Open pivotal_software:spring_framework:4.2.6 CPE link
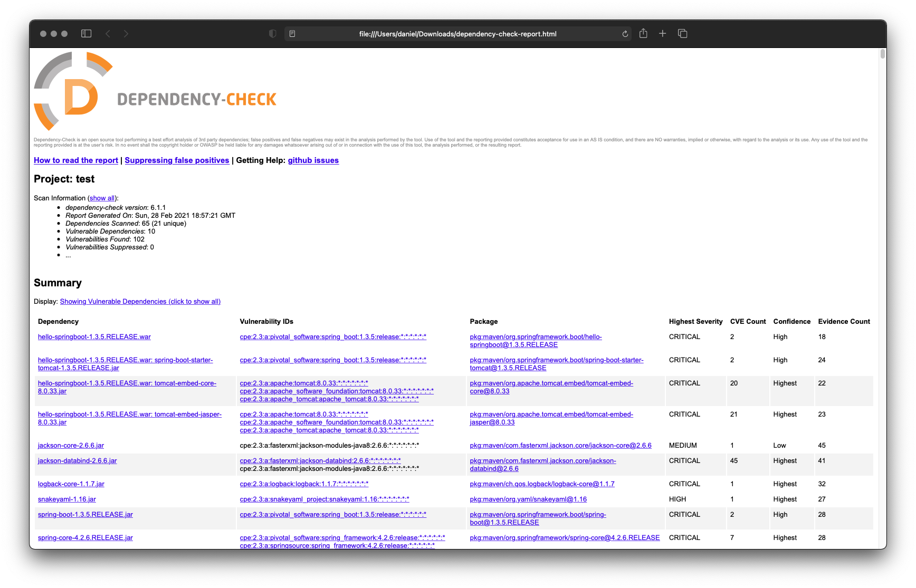The height and width of the screenshot is (588, 916). (342, 538)
